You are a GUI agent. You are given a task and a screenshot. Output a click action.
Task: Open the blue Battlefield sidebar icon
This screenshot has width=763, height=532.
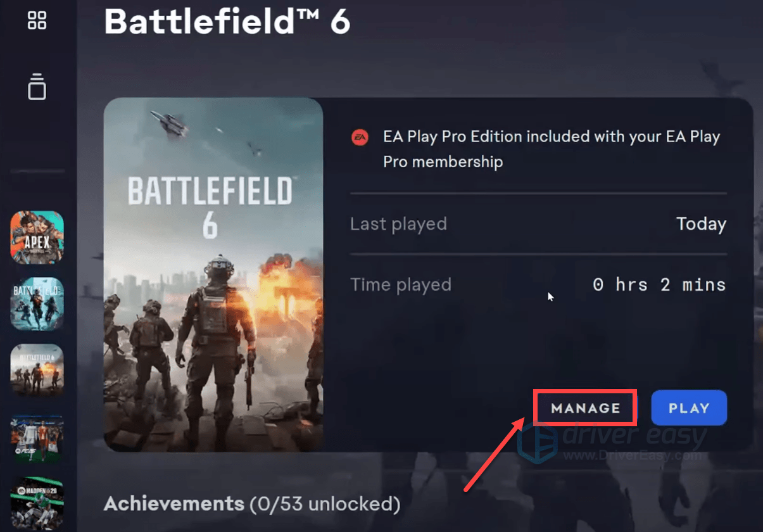click(37, 304)
